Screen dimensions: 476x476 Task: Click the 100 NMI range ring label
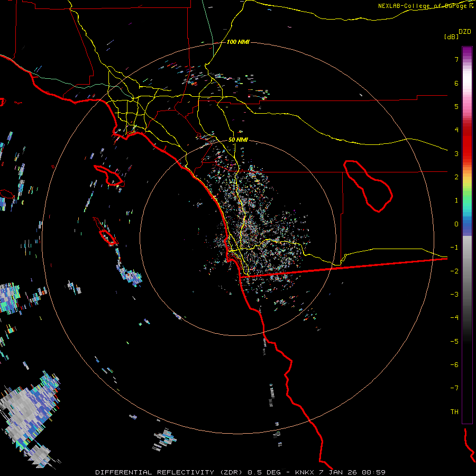click(238, 42)
